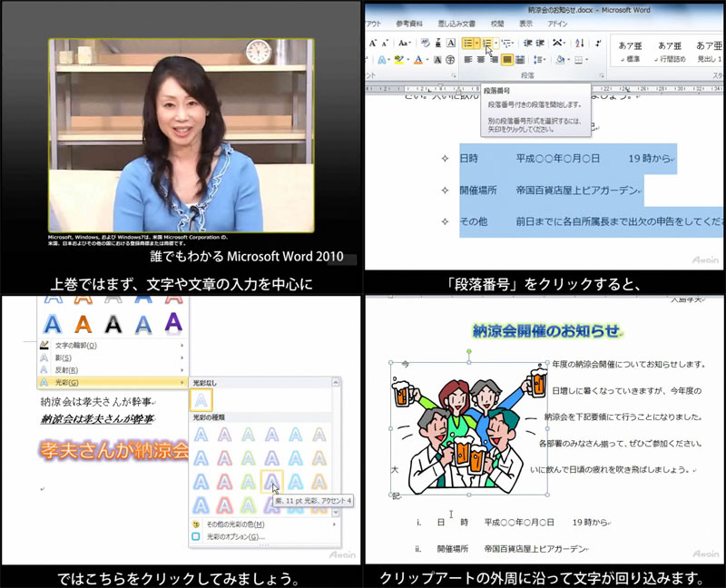Open the Paragraph group dialog launcher

coord(602,75)
